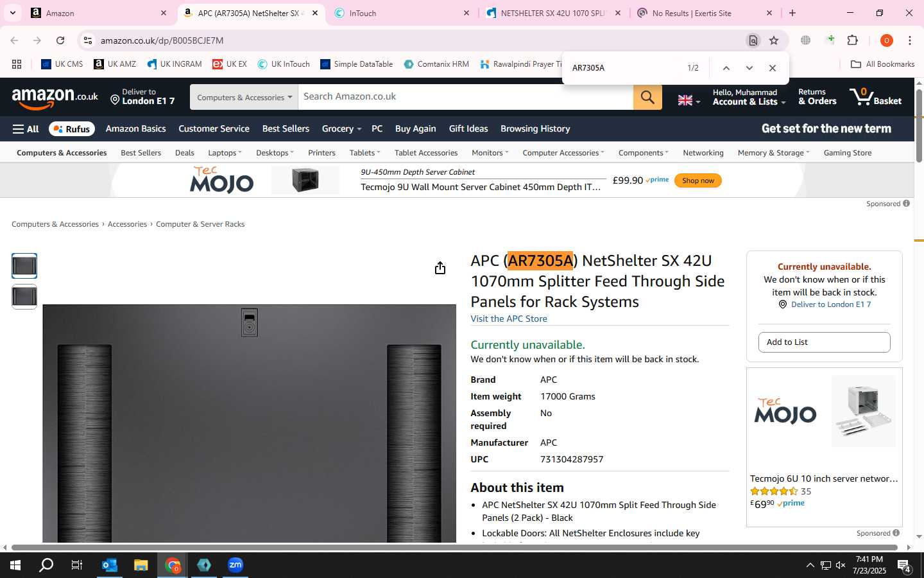Open the All hamburger menu
This screenshot has height=578, width=924.
pos(26,129)
